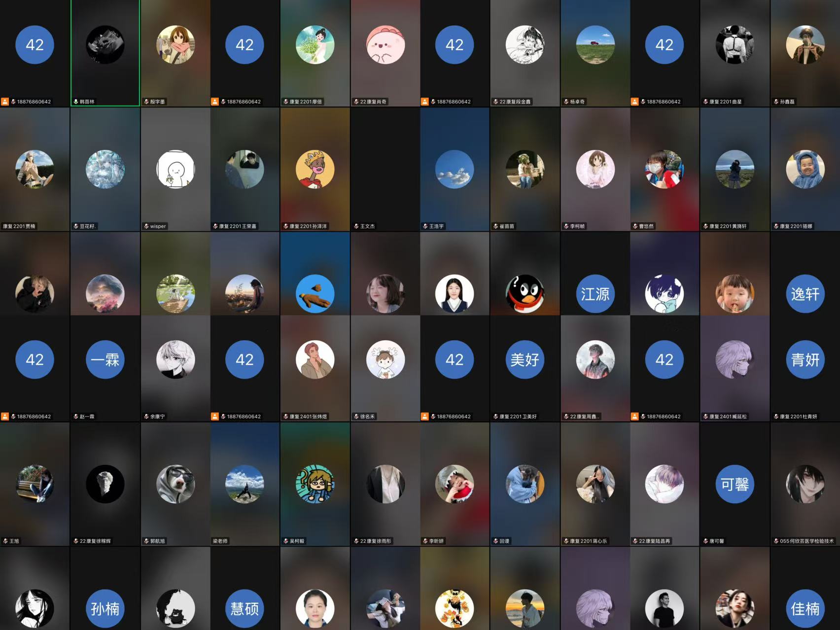
Task: Click the muted mic icon beside 徐名禾
Action: point(356,417)
